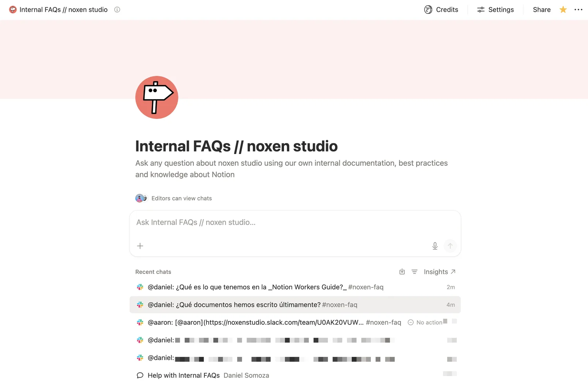Focus the Ask Internal FAQs input field
The width and height of the screenshot is (588, 382).
295,222
